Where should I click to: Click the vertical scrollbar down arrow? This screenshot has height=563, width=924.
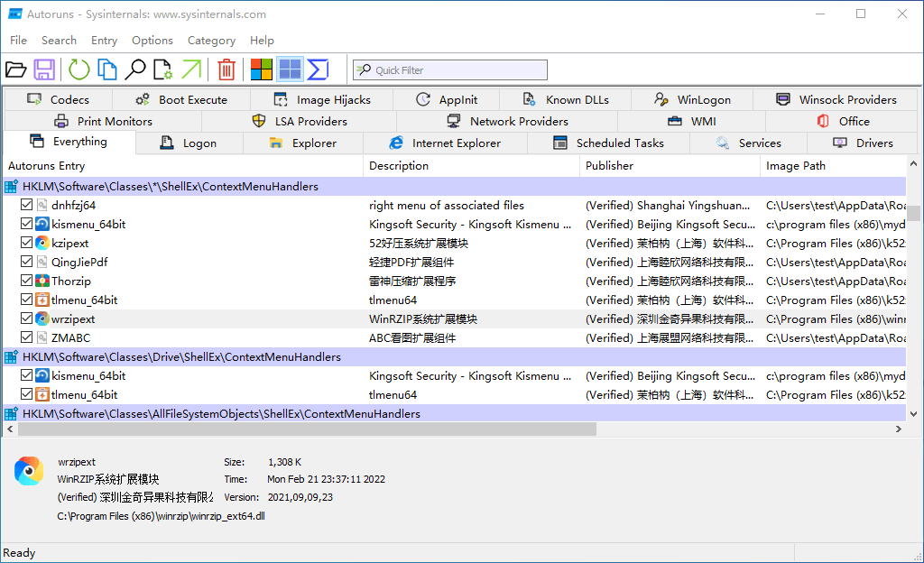coord(913,414)
